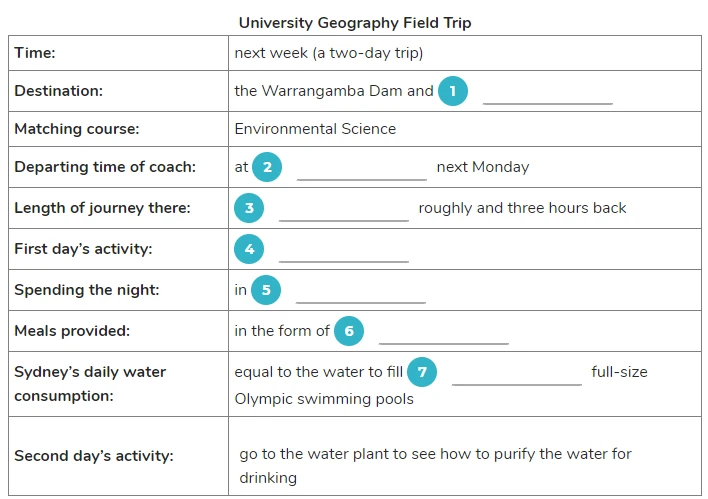The width and height of the screenshot is (708, 499).
Task: Click the number 4 circle badge
Action: 249,249
